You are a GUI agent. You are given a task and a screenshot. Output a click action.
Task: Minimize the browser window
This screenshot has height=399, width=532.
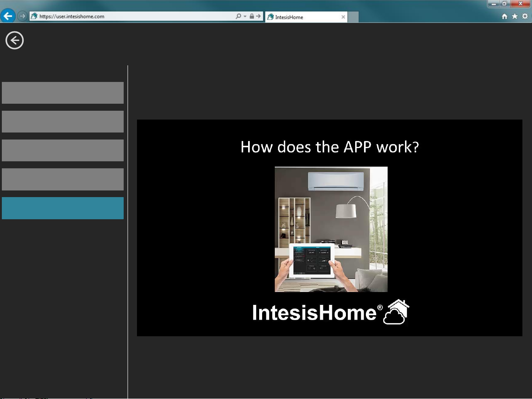pyautogui.click(x=494, y=4)
